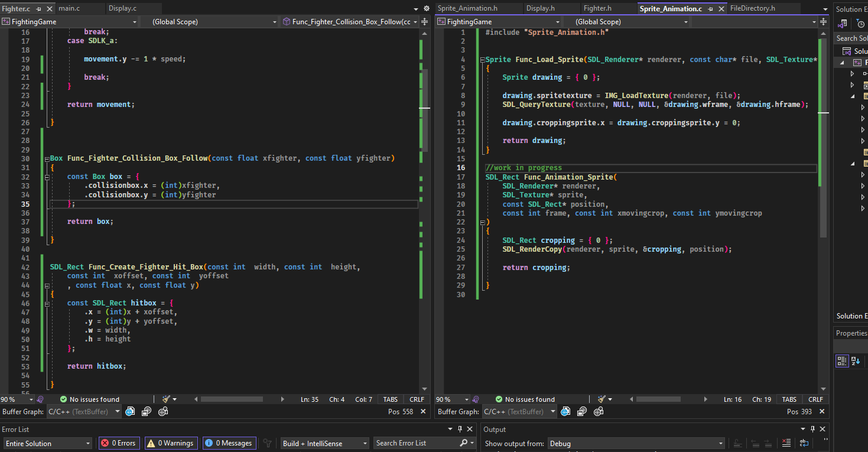Click the cleanup broom icon in left editor
The width and height of the screenshot is (868, 452).
[167, 399]
